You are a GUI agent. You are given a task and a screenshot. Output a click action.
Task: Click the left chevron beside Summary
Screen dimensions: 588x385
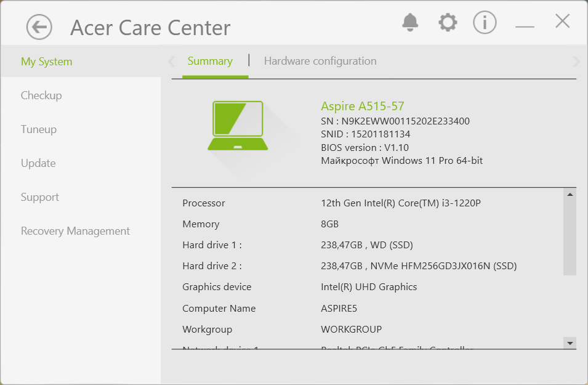click(x=171, y=61)
